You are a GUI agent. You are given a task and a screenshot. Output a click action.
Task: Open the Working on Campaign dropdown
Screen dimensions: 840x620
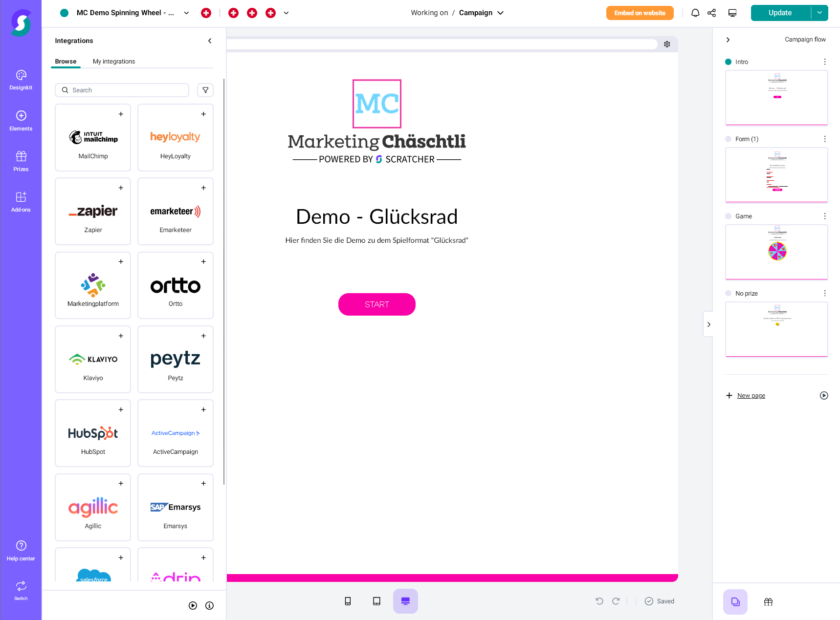[x=500, y=13]
